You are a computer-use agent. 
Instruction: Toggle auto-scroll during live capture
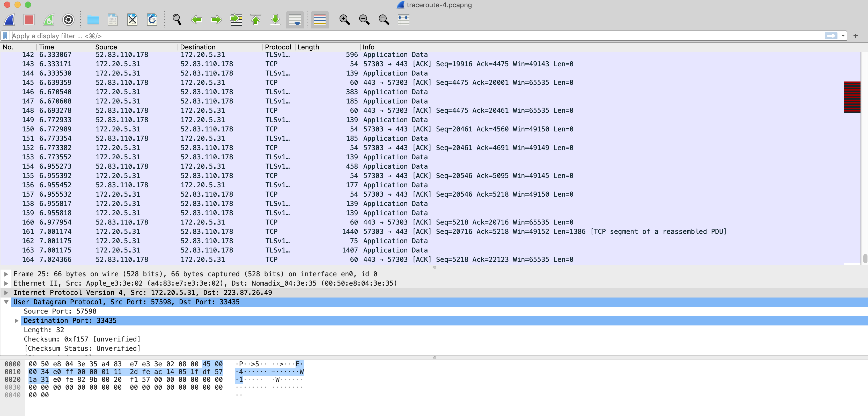(x=295, y=20)
